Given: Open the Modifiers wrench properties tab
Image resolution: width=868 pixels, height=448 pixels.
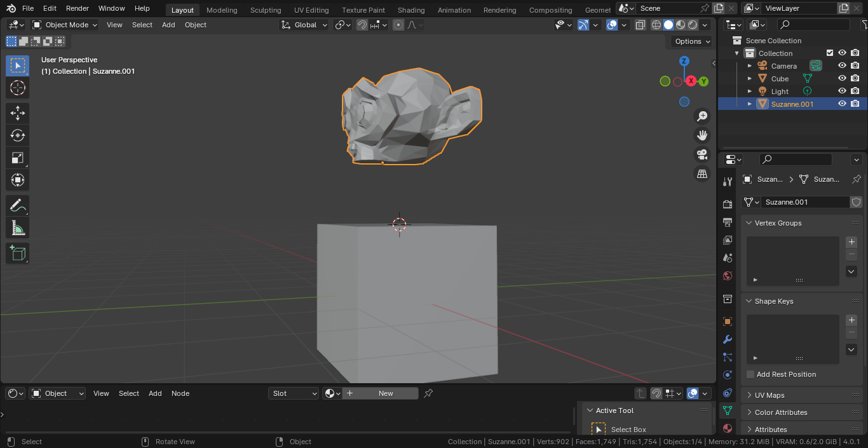Looking at the screenshot, I should point(728,339).
